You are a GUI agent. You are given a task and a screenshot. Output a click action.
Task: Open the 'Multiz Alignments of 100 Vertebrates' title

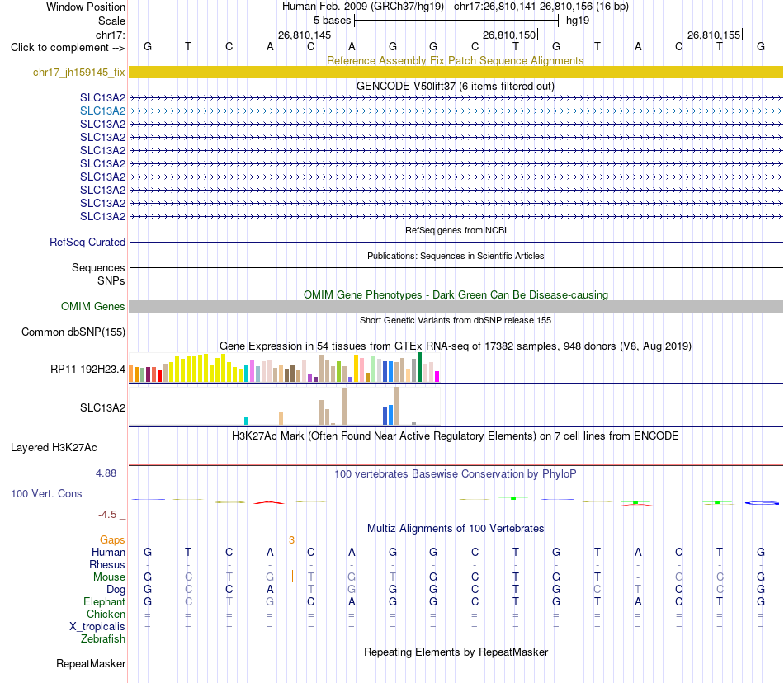pyautogui.click(x=456, y=528)
